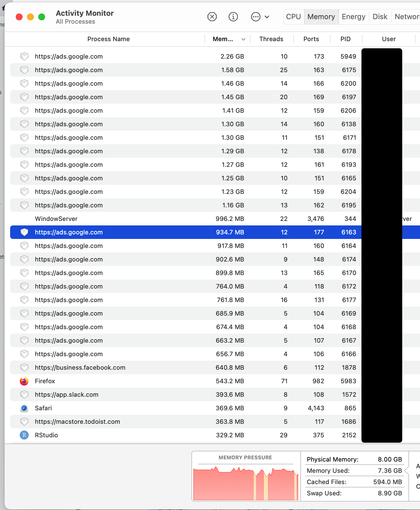Select the Firefox process name
Viewport: 420px width, 510px height.
click(45, 381)
